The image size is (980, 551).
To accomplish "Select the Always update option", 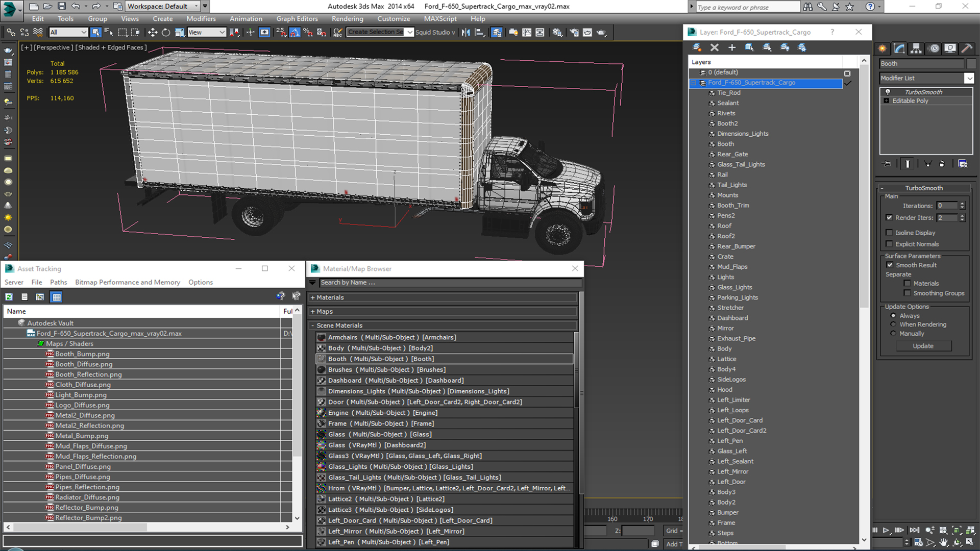I will (x=893, y=316).
